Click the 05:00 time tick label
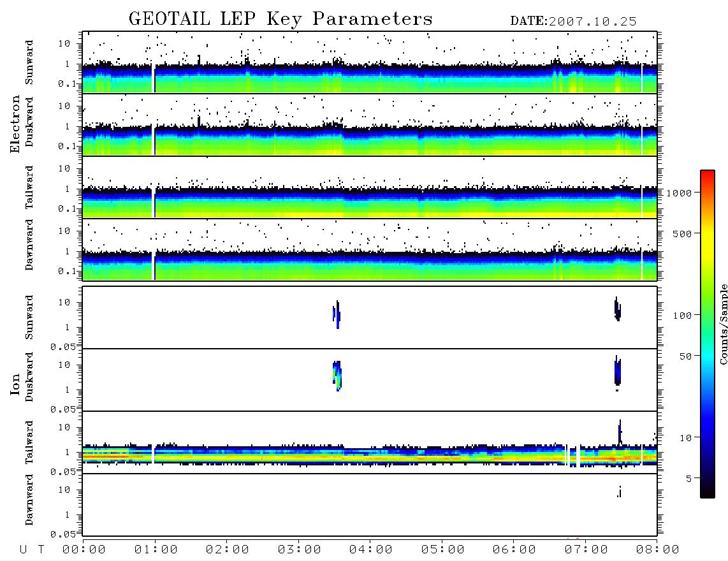This screenshot has width=728, height=561. click(443, 550)
